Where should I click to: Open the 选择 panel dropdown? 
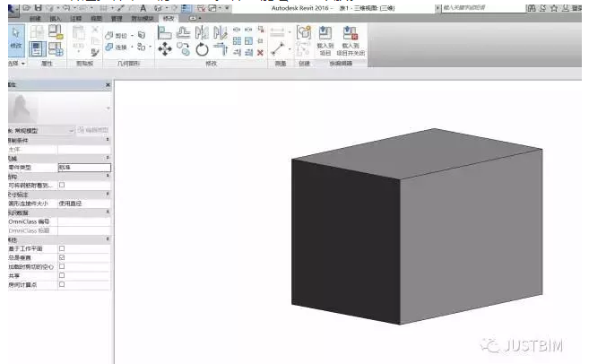[17, 64]
